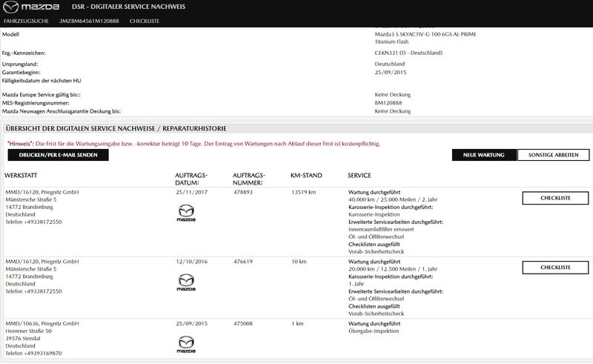This screenshot has height=364, width=593.
Task: Open CHECKLISTE for order 476619
Action: [555, 268]
